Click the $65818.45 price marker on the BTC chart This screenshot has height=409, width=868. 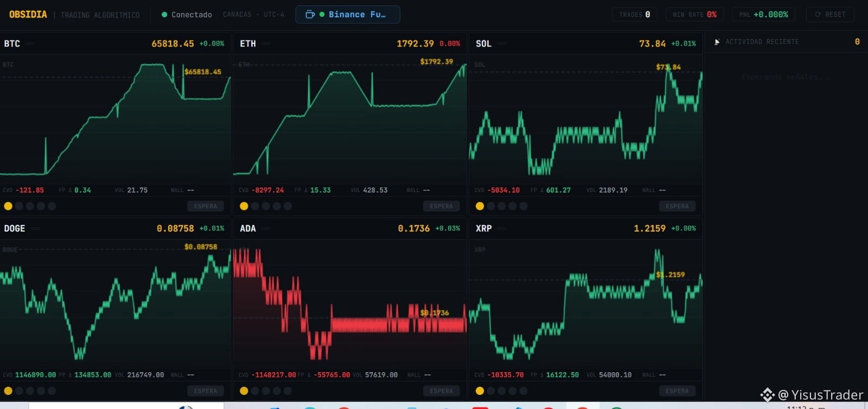[x=203, y=72]
